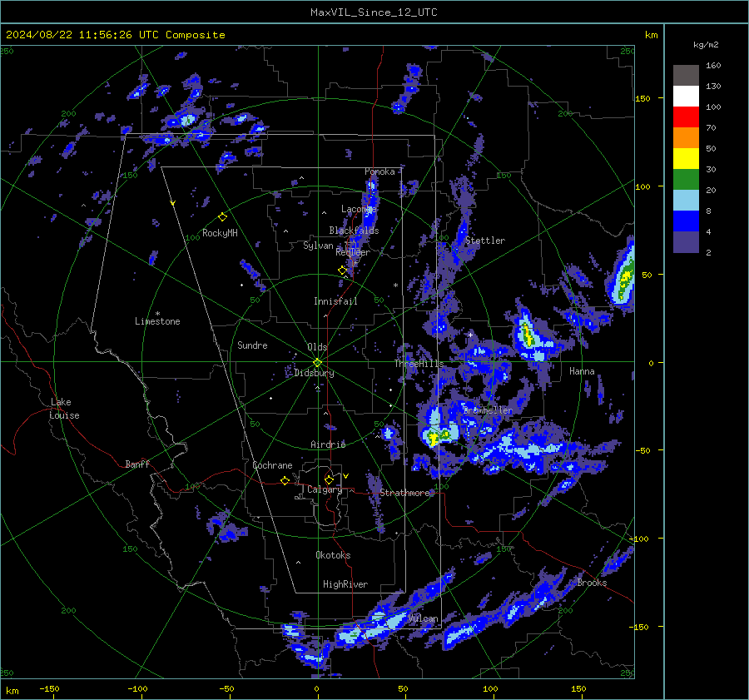Viewport: 749px width, 700px height.
Task: Click the light blue 20 kg/m2 legend swatch
Action: (686, 201)
